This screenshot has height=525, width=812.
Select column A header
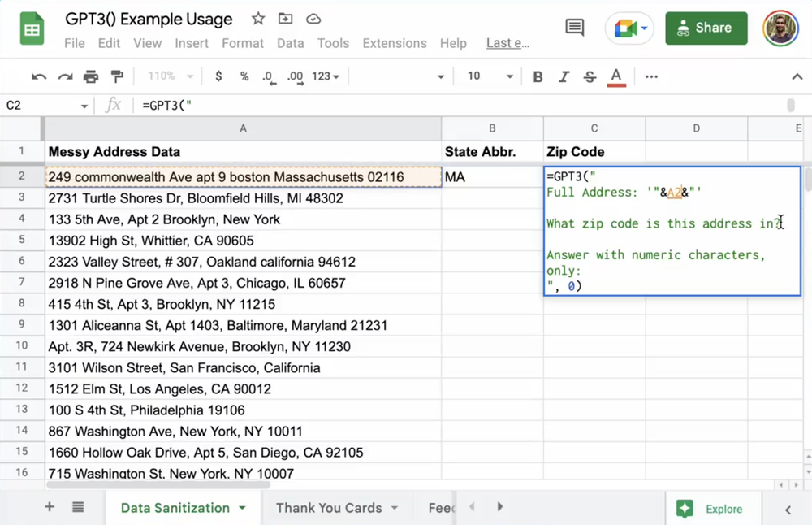pyautogui.click(x=243, y=128)
